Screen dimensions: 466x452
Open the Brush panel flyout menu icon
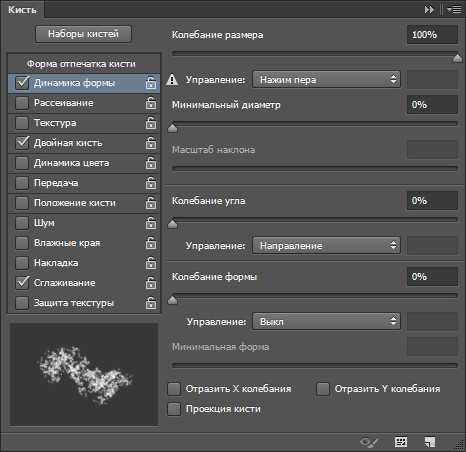(x=454, y=10)
